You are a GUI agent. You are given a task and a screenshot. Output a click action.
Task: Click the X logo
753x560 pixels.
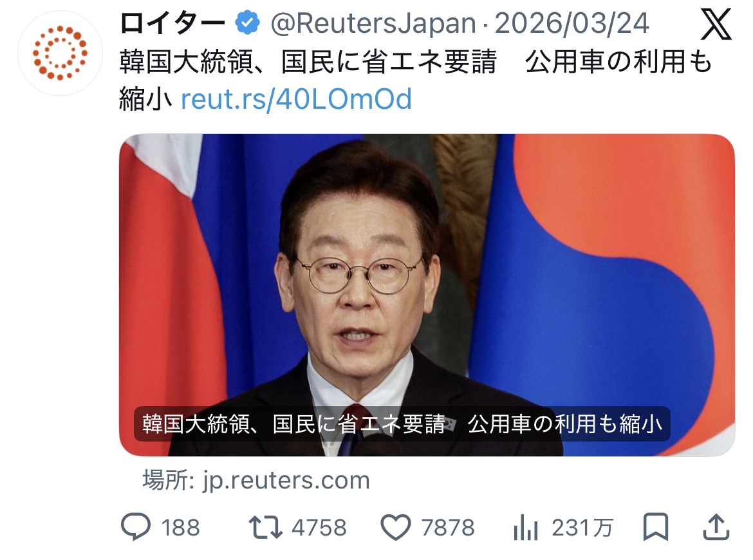716,24
